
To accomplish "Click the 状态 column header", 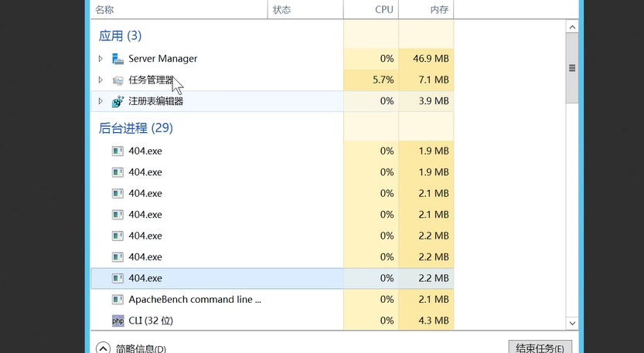I will (x=282, y=10).
